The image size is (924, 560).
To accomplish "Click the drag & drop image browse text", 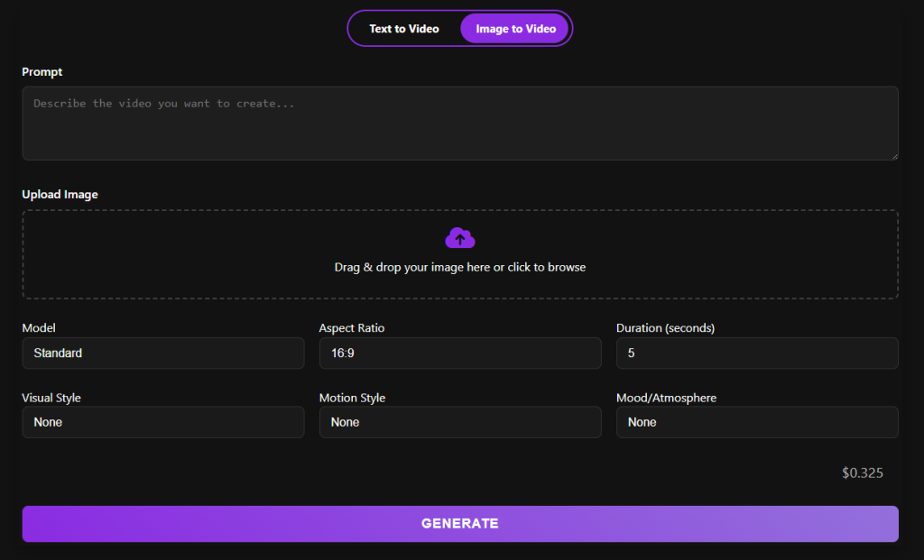I will coord(459,267).
